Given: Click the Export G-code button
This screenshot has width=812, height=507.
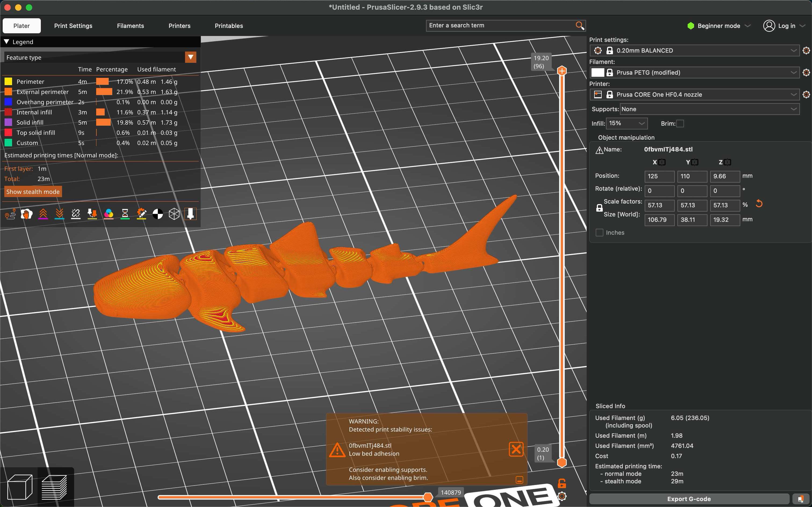Looking at the screenshot, I should pyautogui.click(x=689, y=499).
